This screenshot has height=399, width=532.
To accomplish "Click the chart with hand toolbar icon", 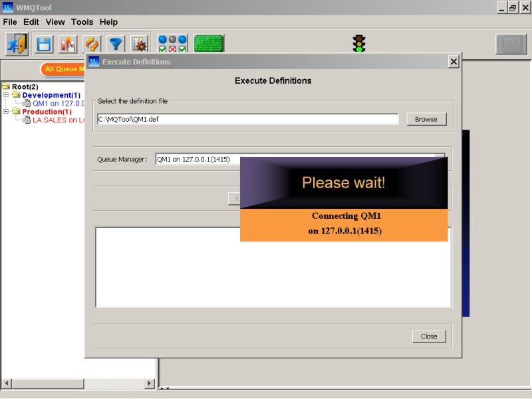I will click(x=68, y=44).
